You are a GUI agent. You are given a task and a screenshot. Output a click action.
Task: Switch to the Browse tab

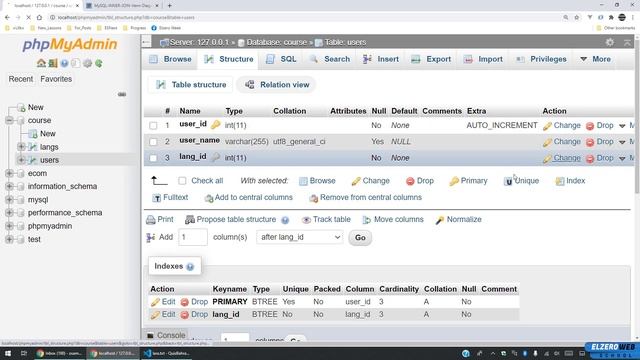pyautogui.click(x=170, y=59)
